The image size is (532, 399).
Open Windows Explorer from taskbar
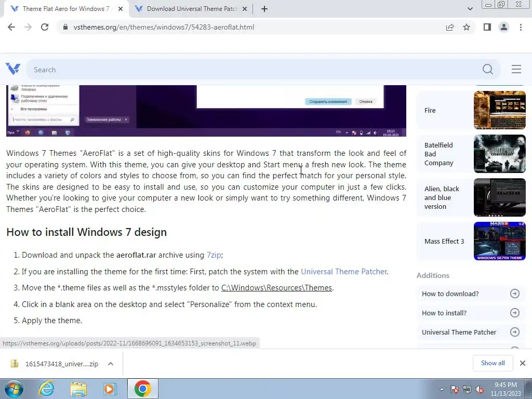pos(78,389)
